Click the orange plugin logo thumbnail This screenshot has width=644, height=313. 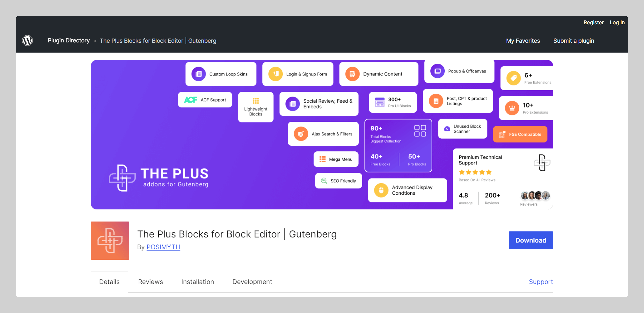(110, 241)
